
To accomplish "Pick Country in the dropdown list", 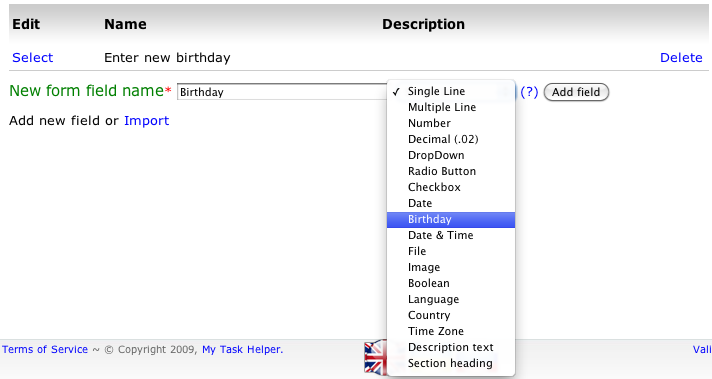I will 450,315.
